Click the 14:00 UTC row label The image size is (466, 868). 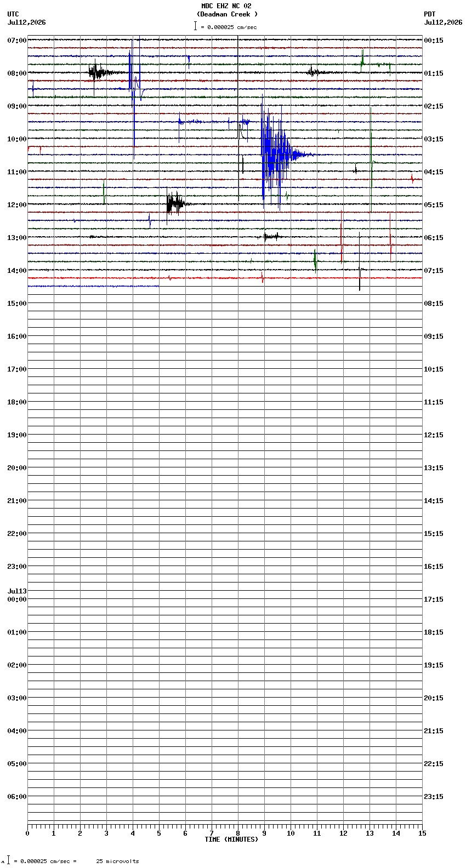coord(17,271)
